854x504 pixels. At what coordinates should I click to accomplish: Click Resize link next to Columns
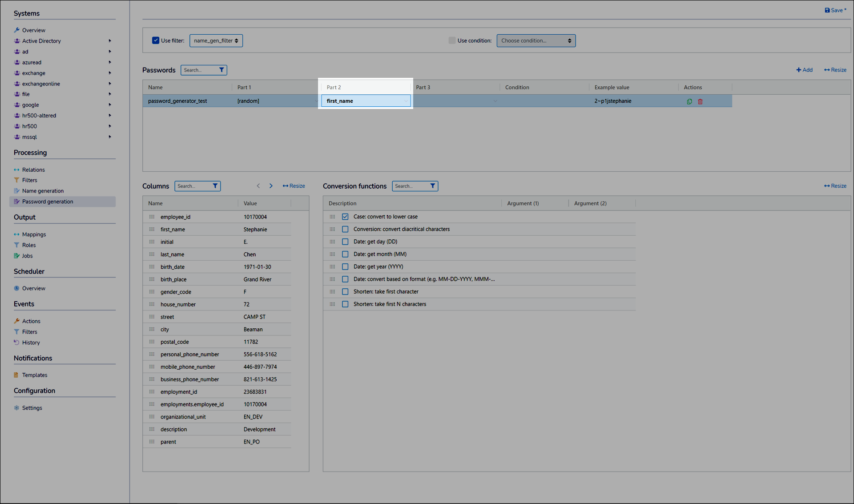click(294, 186)
